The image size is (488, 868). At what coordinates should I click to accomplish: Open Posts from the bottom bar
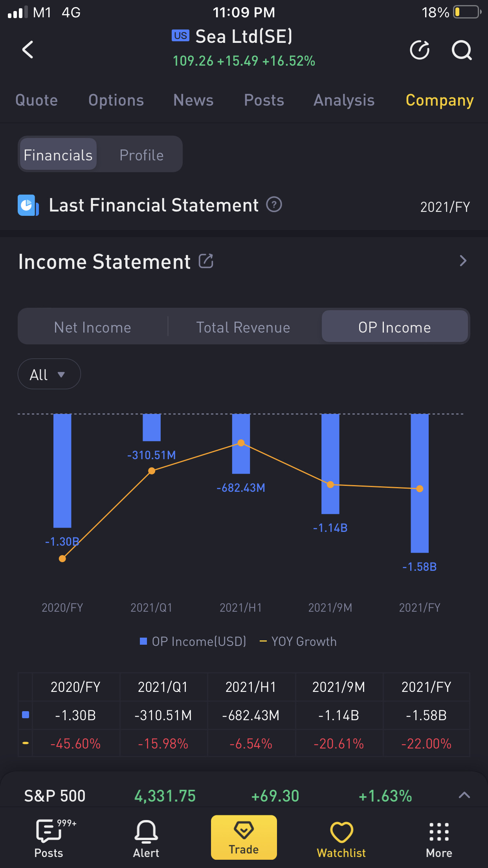(49, 837)
